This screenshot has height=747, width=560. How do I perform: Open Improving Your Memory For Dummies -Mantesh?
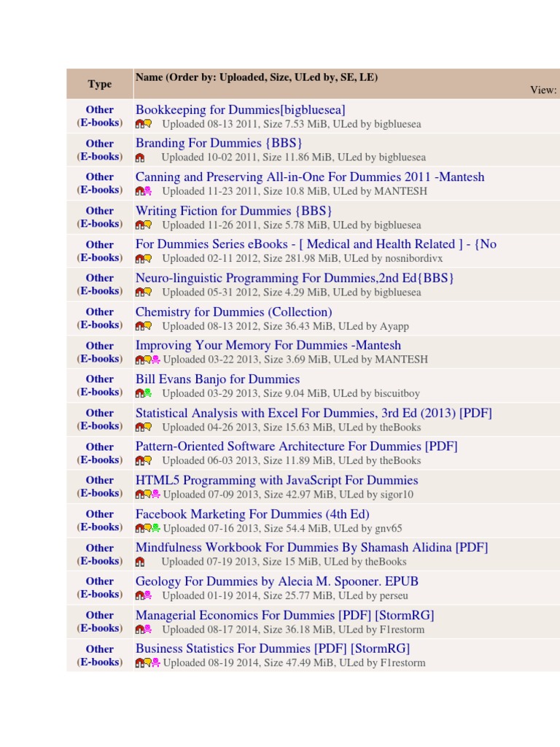coord(268,345)
